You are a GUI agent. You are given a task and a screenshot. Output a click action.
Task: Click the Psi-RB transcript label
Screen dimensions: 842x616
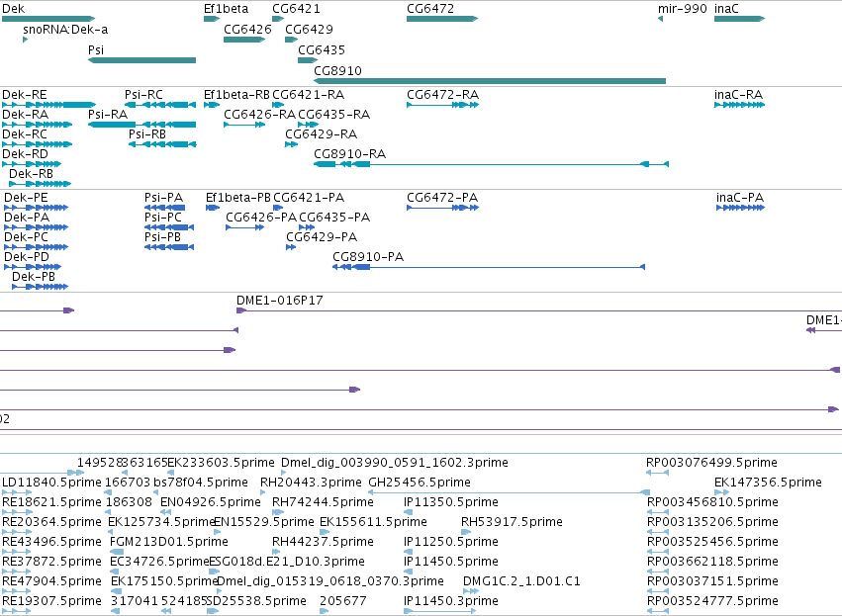(x=147, y=134)
